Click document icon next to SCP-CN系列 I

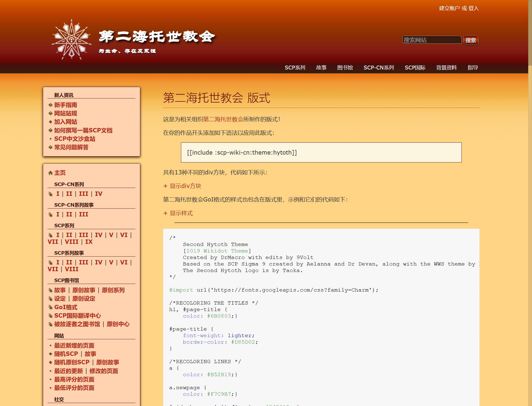pyautogui.click(x=50, y=194)
